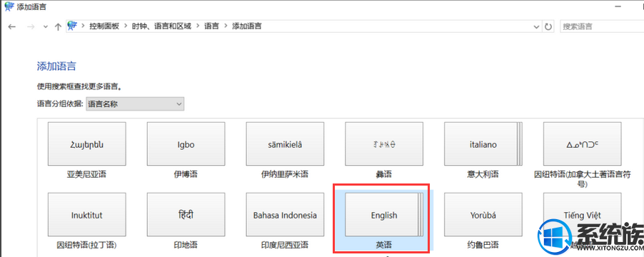Open the 控制面板 breadcrumb
Image resolution: width=644 pixels, height=257 pixels.
[104, 26]
